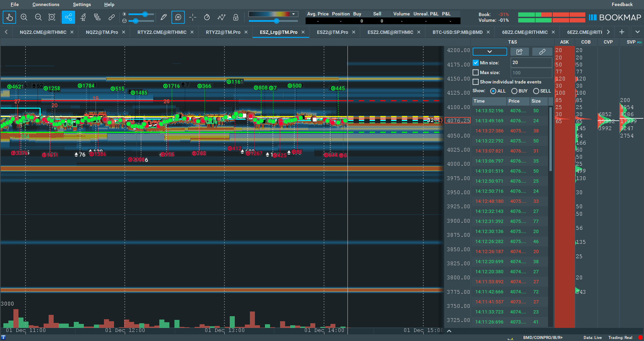644x341 pixels.
Task: Activate the crosshair tool icon
Action: click(x=193, y=17)
